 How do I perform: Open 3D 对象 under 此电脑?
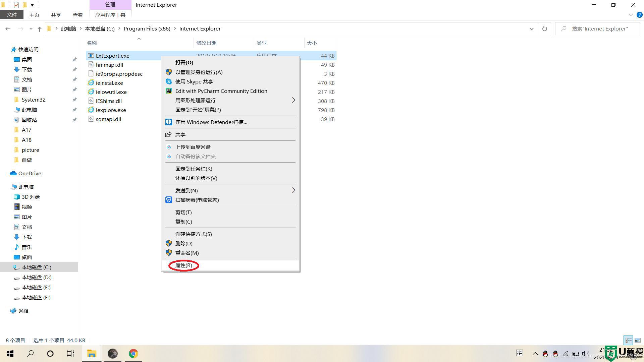click(31, 197)
